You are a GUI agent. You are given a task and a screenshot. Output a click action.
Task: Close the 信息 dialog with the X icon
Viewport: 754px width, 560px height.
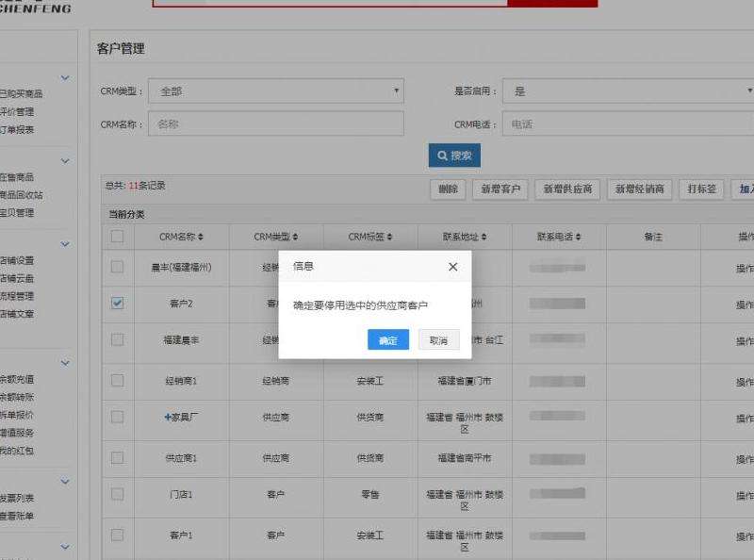[453, 267]
